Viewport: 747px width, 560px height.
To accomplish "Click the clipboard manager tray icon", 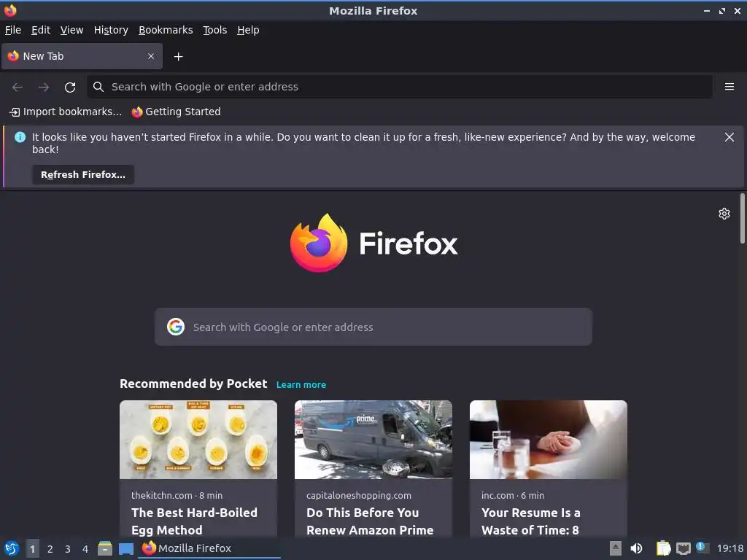I will click(663, 548).
